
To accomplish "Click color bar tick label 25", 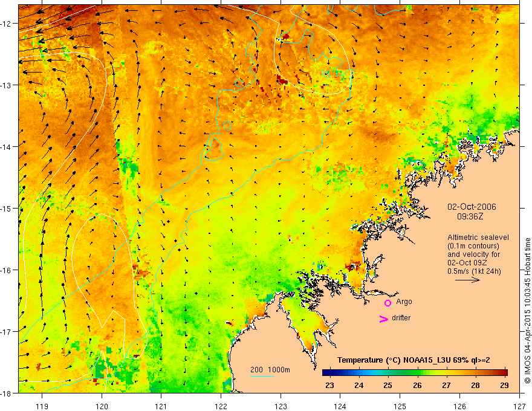I will pos(388,385).
